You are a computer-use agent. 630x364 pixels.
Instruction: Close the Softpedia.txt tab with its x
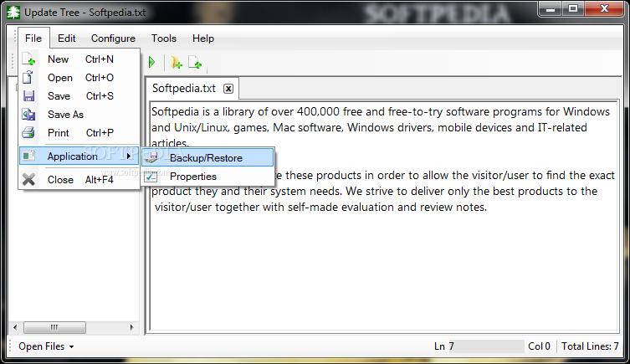click(228, 89)
